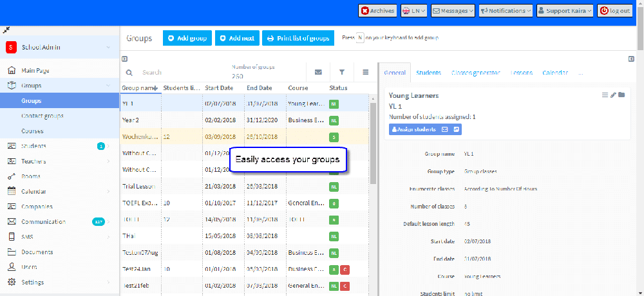Screen dimensions: 644x296
Task: Select the Year 2 group row
Action: coord(245,120)
